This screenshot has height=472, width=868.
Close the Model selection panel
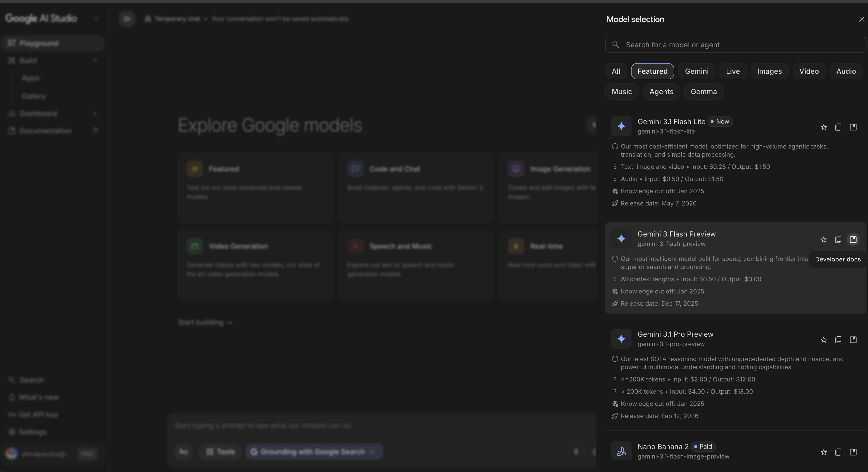(x=862, y=19)
